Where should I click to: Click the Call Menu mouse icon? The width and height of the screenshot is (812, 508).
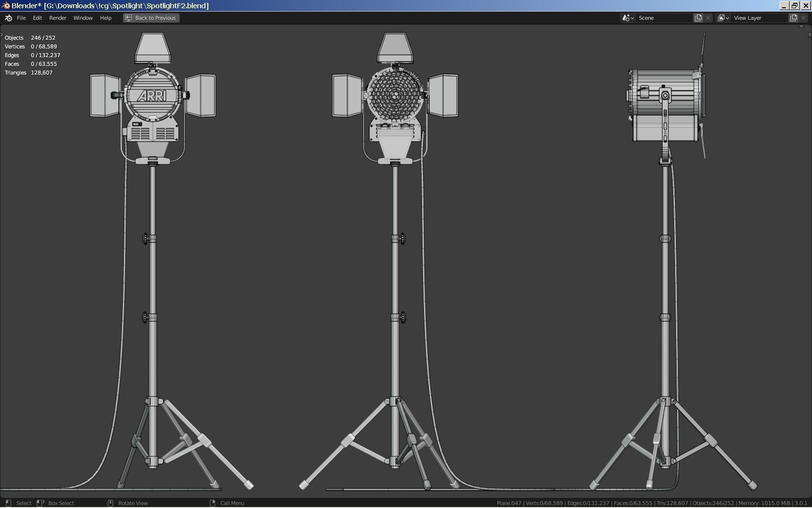tap(212, 503)
